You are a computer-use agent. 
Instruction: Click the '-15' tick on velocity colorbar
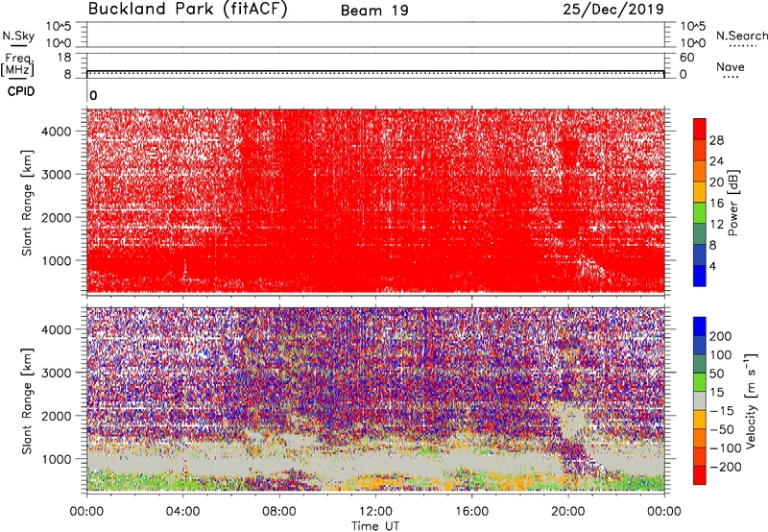tap(722, 410)
